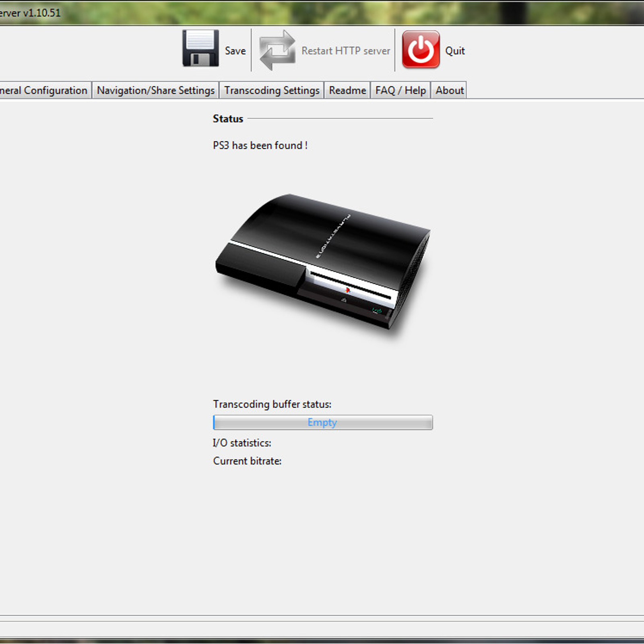The width and height of the screenshot is (644, 644).
Task: Click the 'I/O statistics:' label
Action: [242, 443]
